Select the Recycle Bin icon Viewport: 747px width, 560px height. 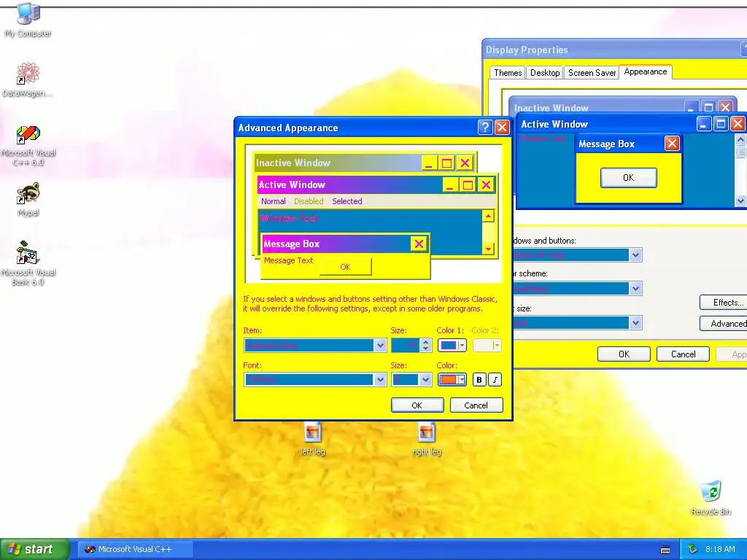[711, 498]
